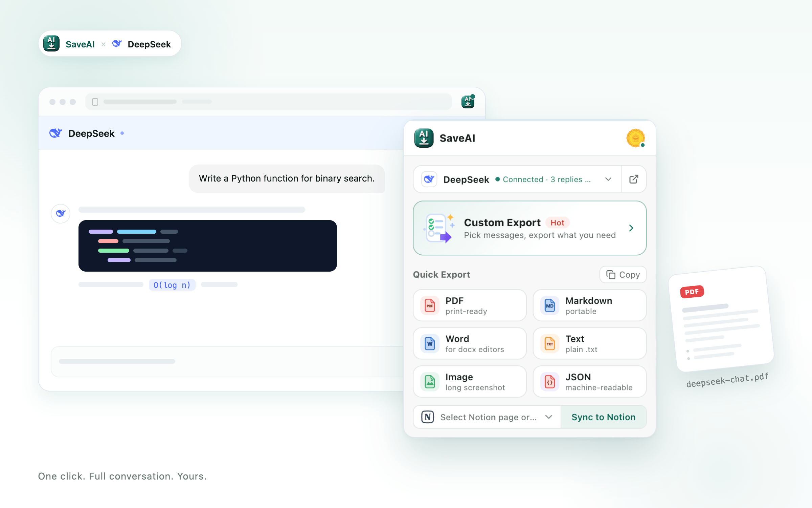Image resolution: width=812 pixels, height=508 pixels.
Task: Click the Notion N logo icon
Action: tap(428, 417)
